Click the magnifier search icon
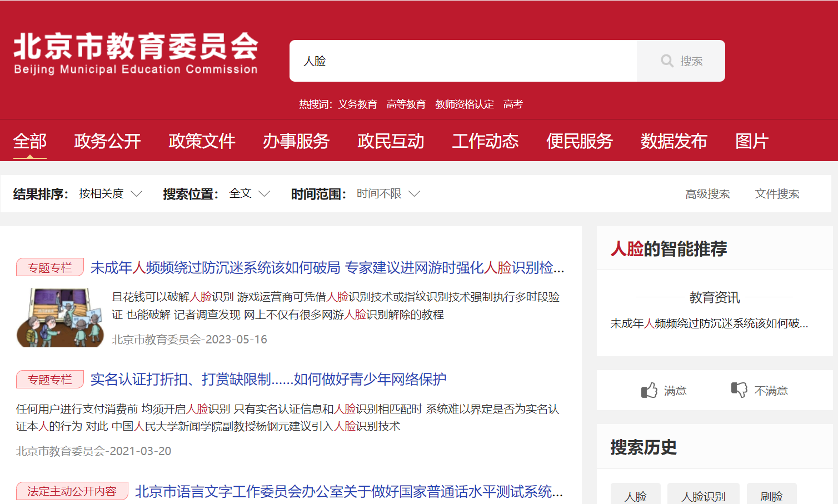This screenshot has height=504, width=838. click(667, 61)
